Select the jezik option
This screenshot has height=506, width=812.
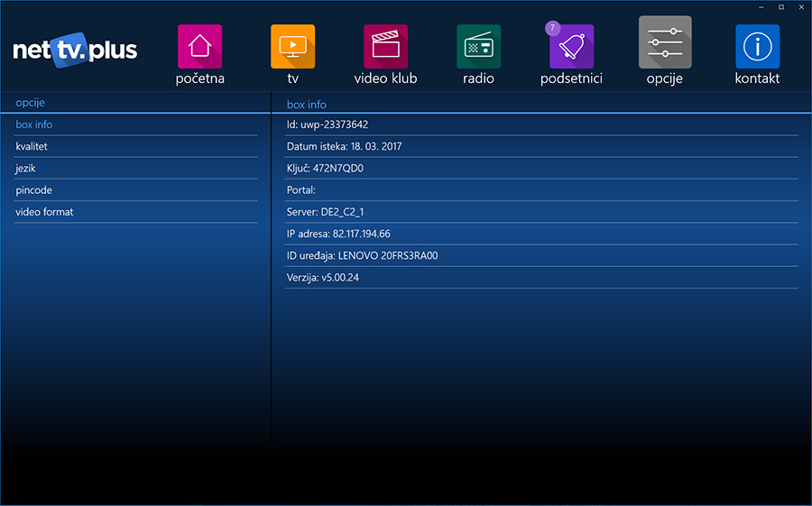coord(135,169)
